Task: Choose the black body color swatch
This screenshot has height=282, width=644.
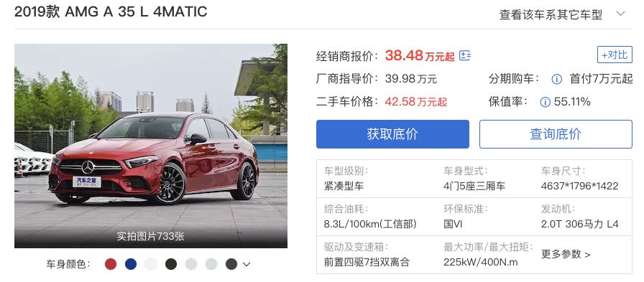Action: click(x=171, y=264)
